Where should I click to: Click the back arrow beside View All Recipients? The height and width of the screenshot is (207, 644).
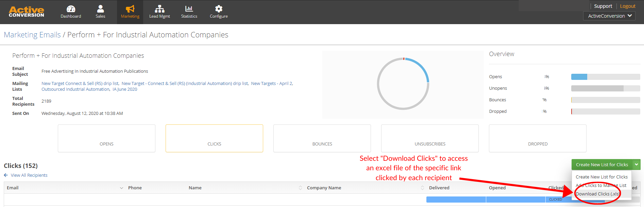tap(6, 175)
